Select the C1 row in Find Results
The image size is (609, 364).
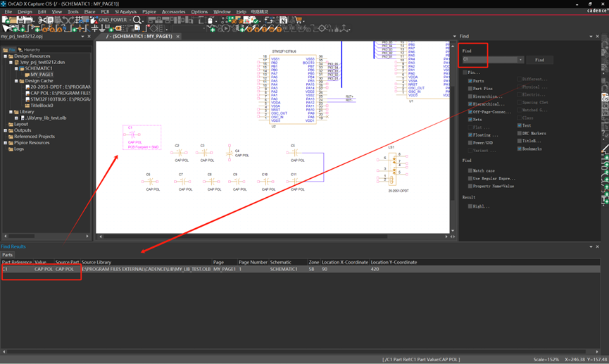pyautogui.click(x=300, y=269)
